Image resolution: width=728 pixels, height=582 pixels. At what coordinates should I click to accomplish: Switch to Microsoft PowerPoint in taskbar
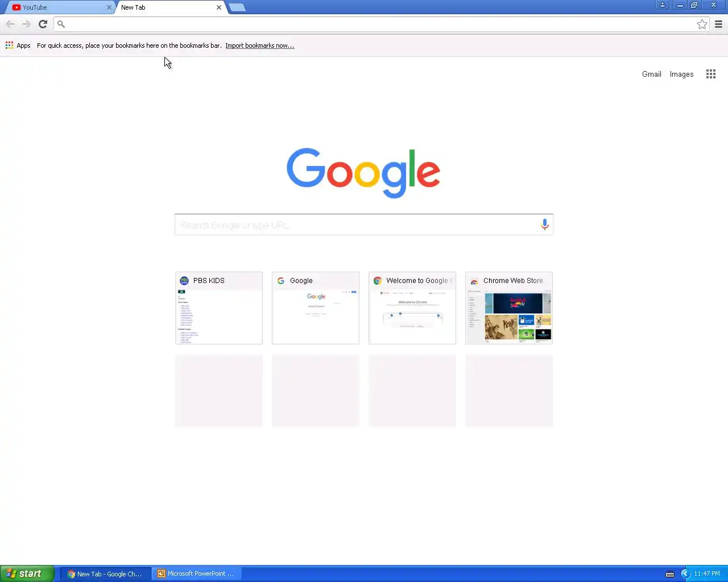click(x=197, y=573)
